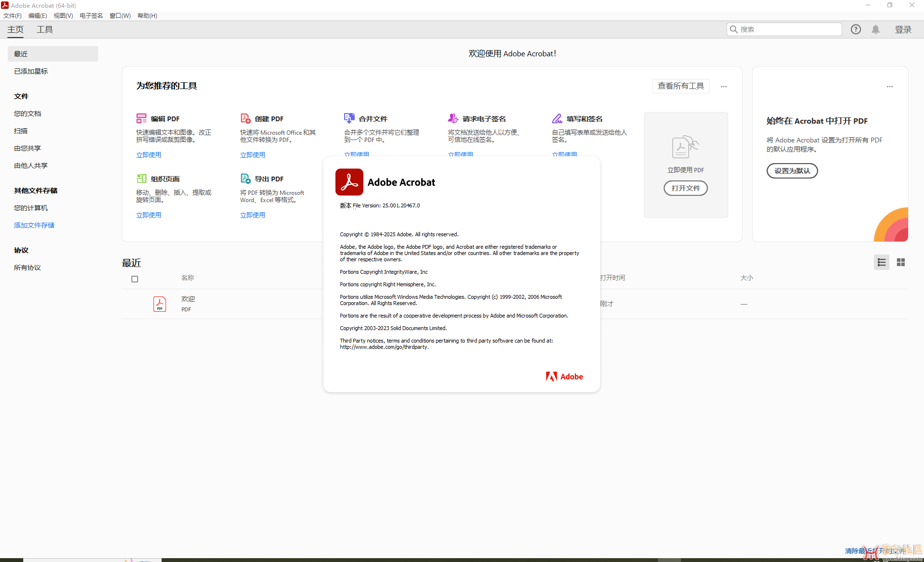Click the Create PDF tool icon
The height and width of the screenshot is (562, 924).
click(245, 118)
